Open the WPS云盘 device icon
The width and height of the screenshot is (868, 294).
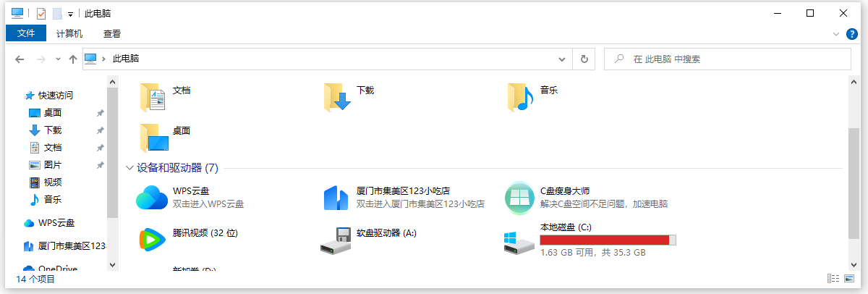tap(152, 197)
